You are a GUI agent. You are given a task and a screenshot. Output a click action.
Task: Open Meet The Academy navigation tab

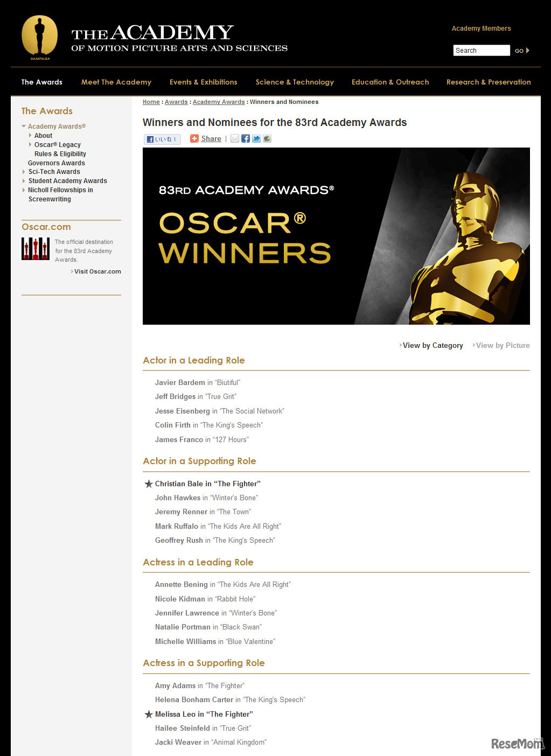click(116, 82)
